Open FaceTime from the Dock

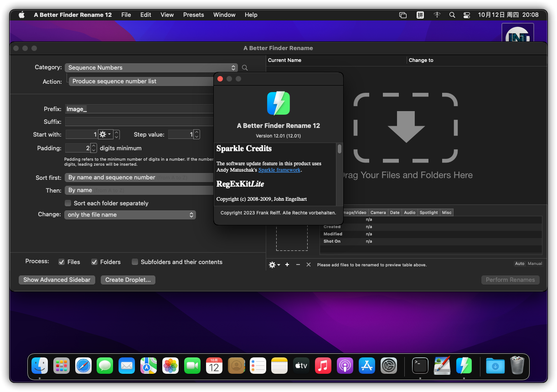192,366
